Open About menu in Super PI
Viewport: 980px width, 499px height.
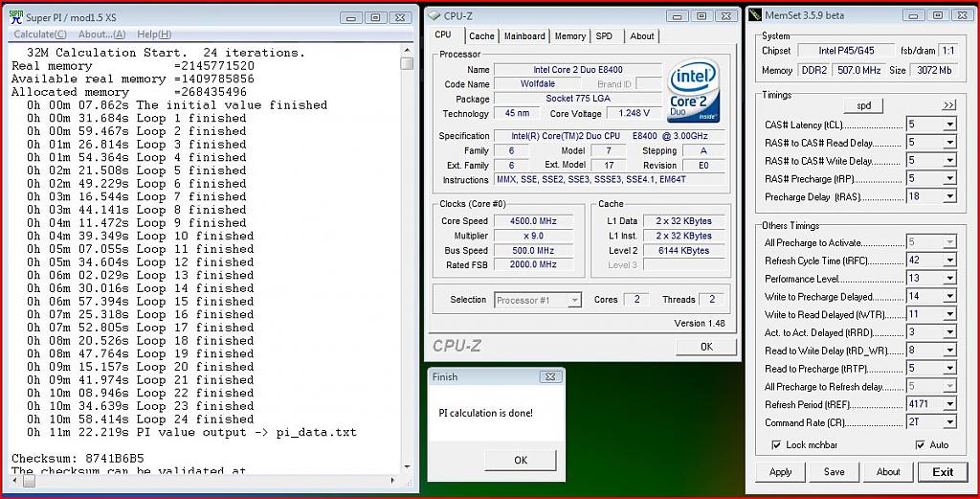pos(101,34)
